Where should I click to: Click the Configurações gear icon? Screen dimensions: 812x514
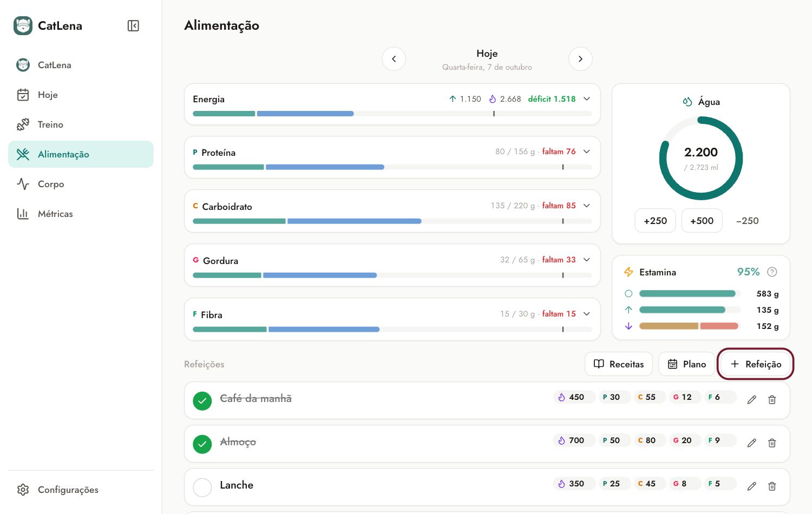(23, 490)
